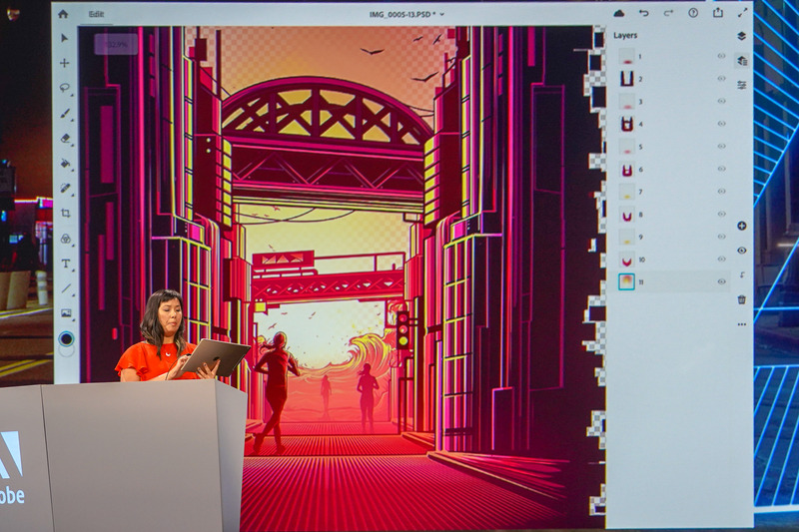Open the IMG_0005-13.PSD file name dropdown
The width and height of the screenshot is (799, 532).
pyautogui.click(x=406, y=14)
